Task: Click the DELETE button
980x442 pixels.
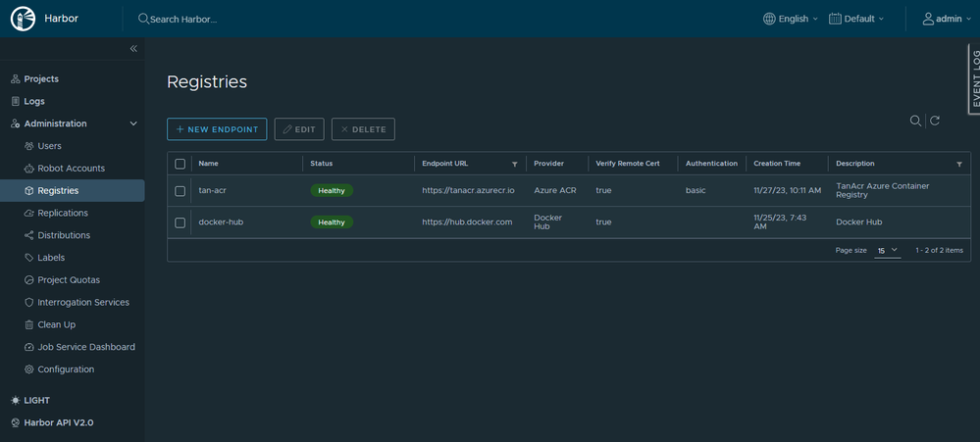Action: [x=363, y=129]
